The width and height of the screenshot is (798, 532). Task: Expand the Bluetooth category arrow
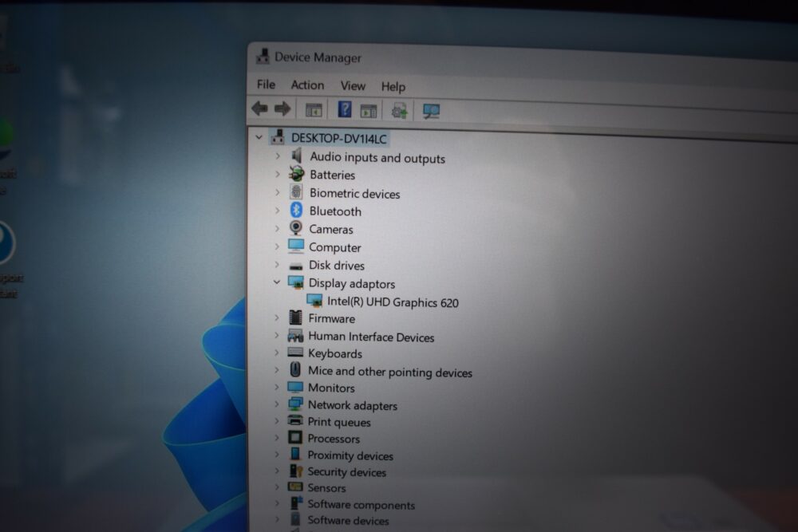tap(278, 210)
